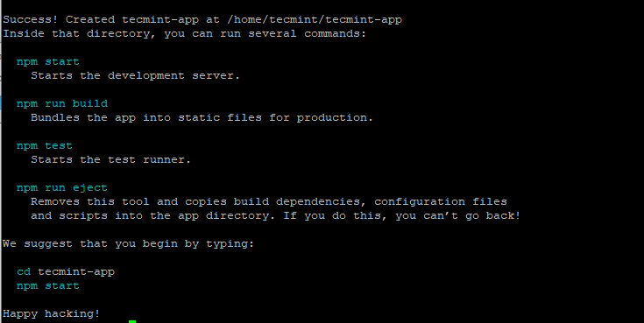Click the "Happy hacking!" message

52,313
